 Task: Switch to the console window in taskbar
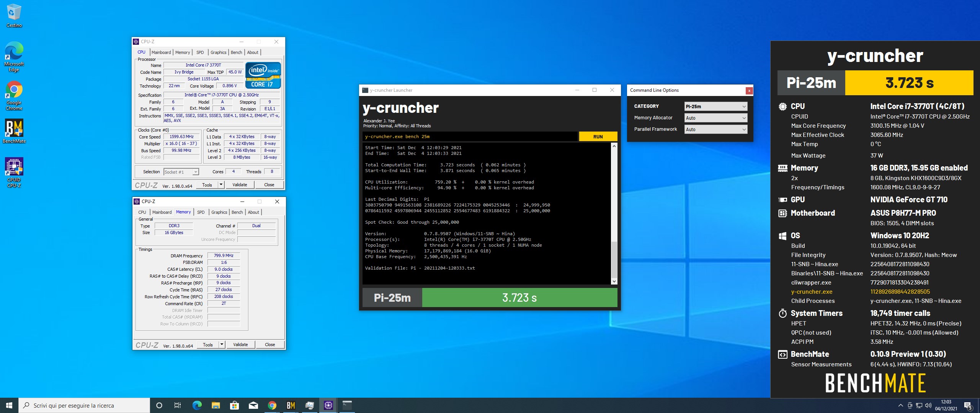pos(347,405)
